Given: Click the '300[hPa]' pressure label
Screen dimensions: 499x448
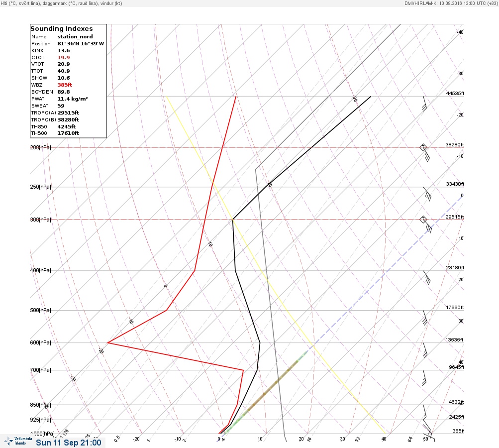Looking at the screenshot, I should [x=40, y=220].
